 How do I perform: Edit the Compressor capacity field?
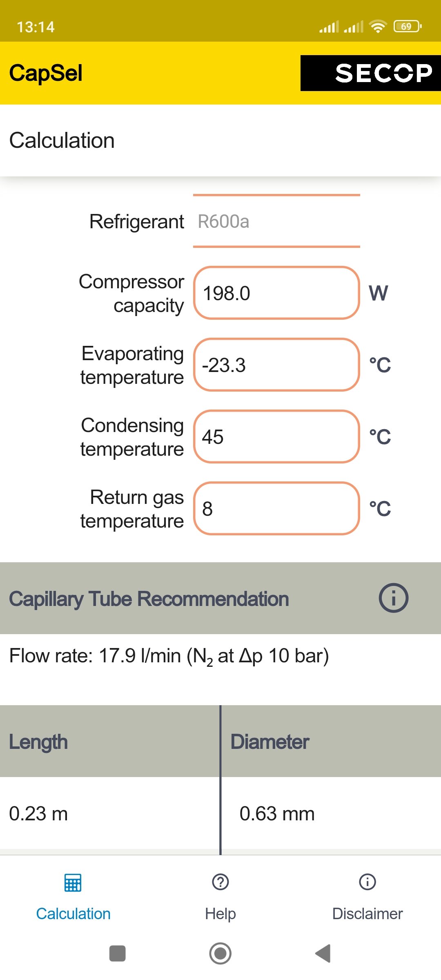[276, 293]
